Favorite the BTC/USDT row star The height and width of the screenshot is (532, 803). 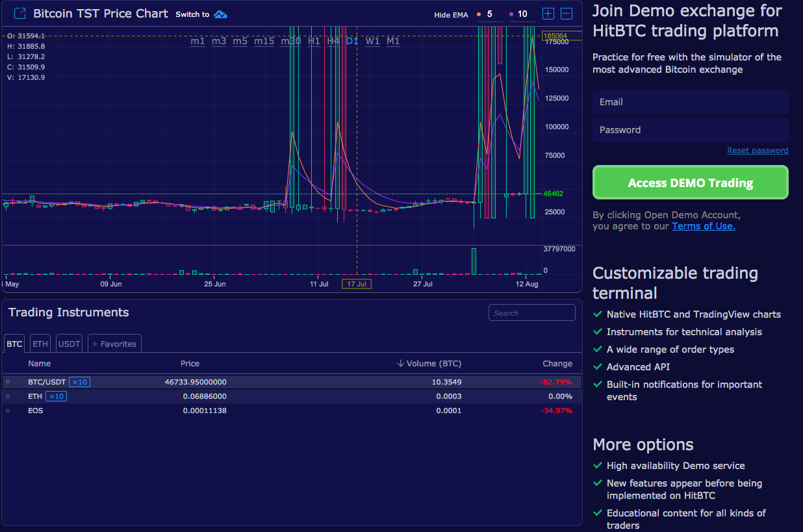pos(8,381)
